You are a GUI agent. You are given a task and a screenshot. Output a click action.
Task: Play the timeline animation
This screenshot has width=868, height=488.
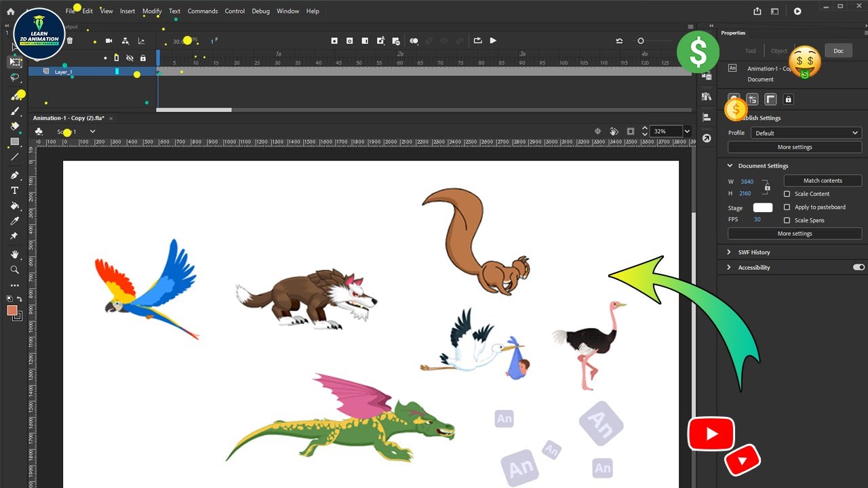(x=493, y=41)
